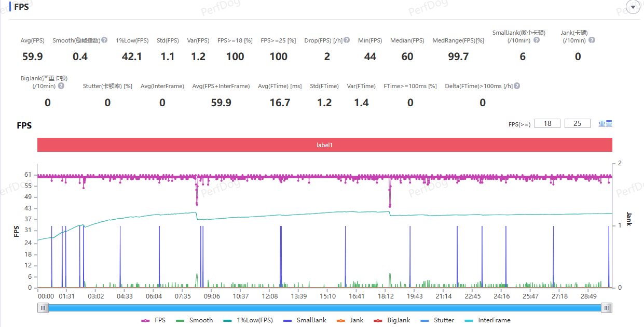This screenshot has height=327, width=644.
Task: Click the first FPS threshold field showing 18
Action: pos(547,123)
